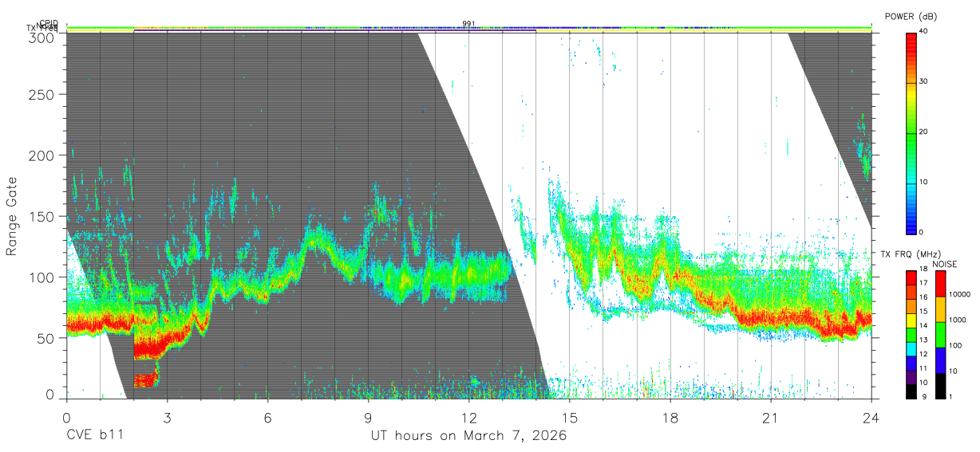Click the 1000 label on NOISE scale
Image resolution: width=980 pixels, height=452 pixels.
tap(959, 320)
